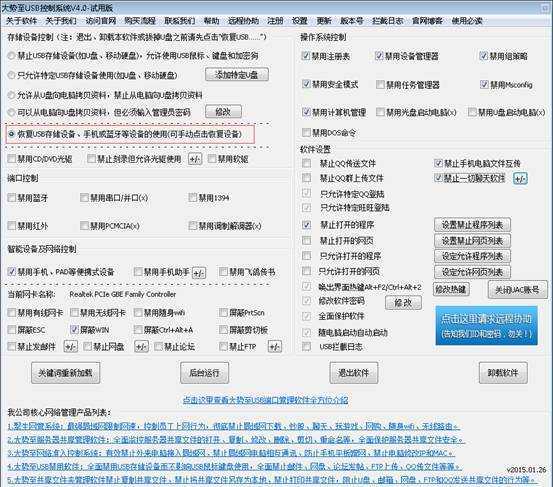Click 设定允许网页列表 button
Screen dimensions: 553x487
click(x=472, y=272)
